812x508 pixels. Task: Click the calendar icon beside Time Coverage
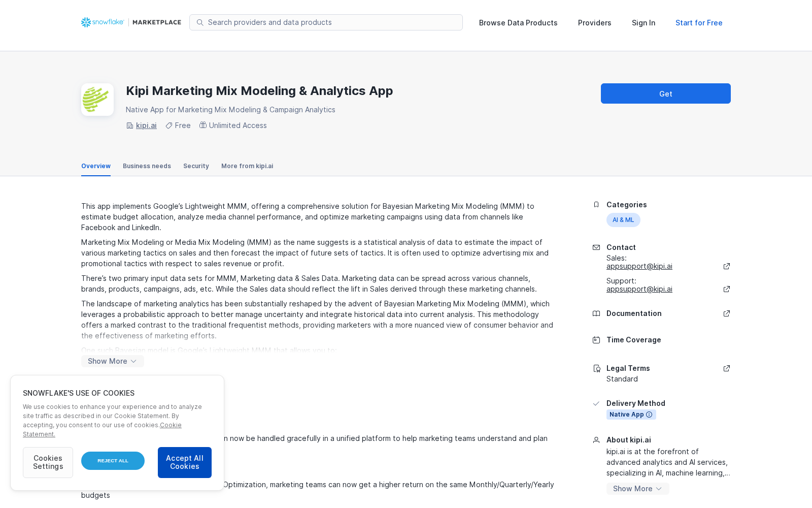point(596,340)
